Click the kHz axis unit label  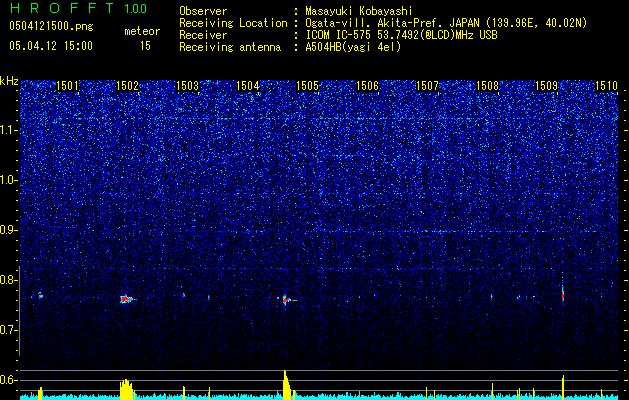tap(9, 82)
